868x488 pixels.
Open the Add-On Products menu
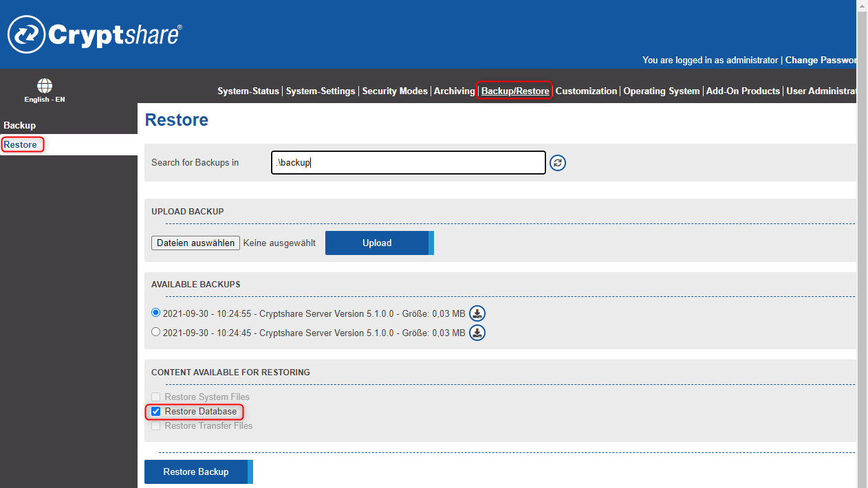click(x=743, y=91)
